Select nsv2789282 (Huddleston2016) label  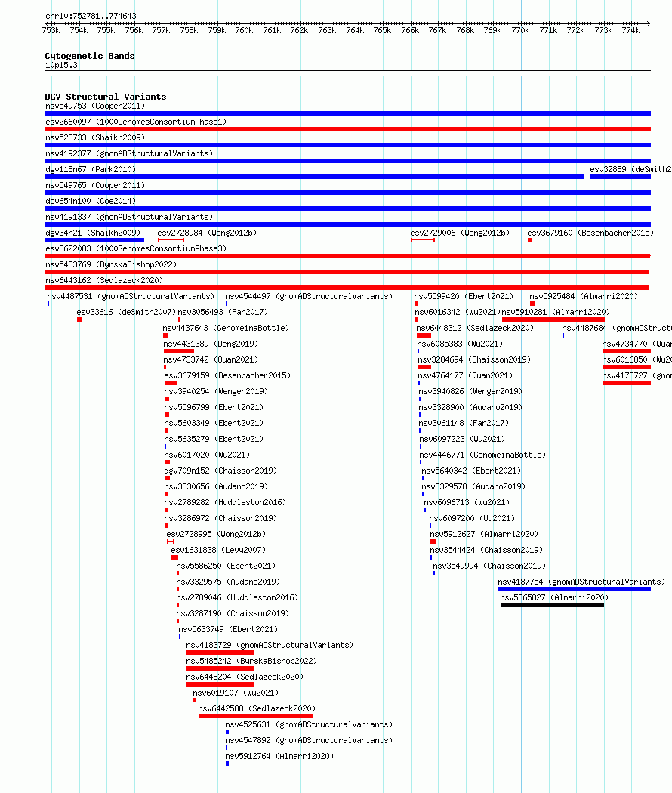225,502
